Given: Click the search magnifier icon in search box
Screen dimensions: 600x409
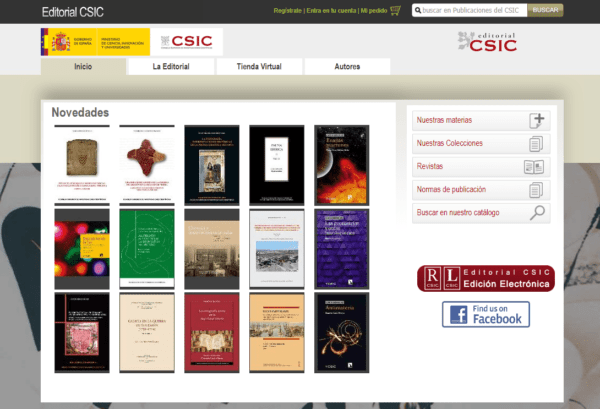Looking at the screenshot, I should 418,10.
